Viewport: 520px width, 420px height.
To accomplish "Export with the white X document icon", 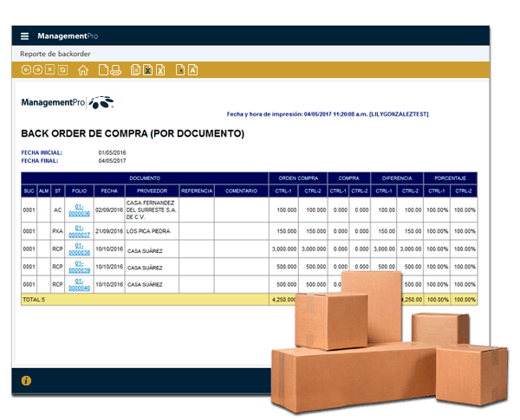I will click(160, 70).
